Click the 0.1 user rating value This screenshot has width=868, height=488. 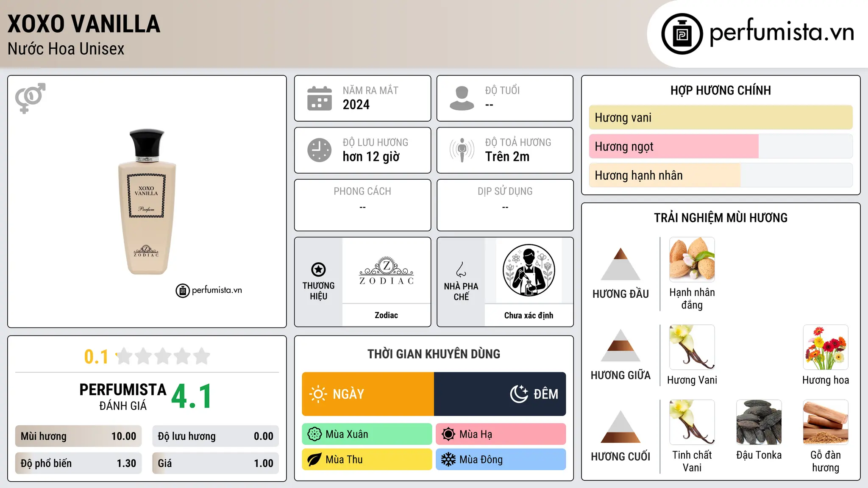tap(96, 357)
